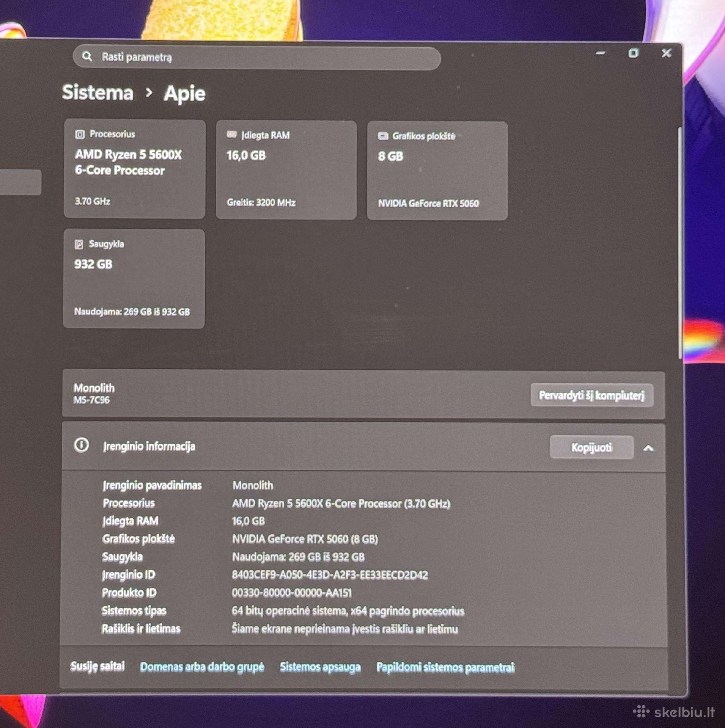Click the Procesorius chip icon
The height and width of the screenshot is (728, 725).
pyautogui.click(x=80, y=134)
